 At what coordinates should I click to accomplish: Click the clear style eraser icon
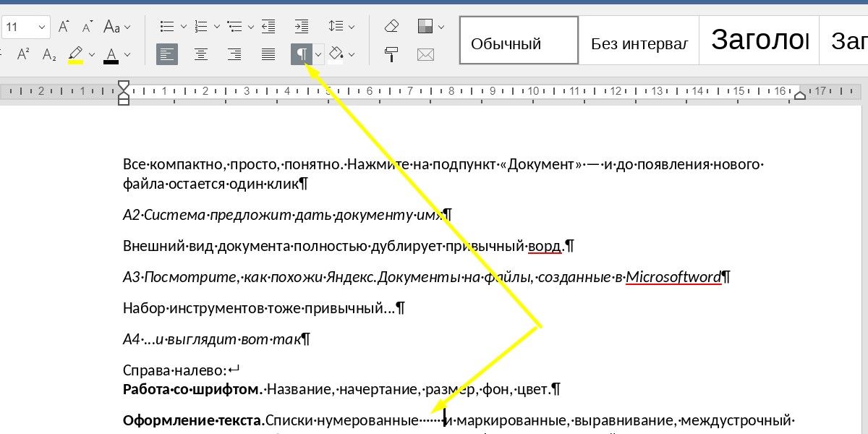(x=391, y=27)
